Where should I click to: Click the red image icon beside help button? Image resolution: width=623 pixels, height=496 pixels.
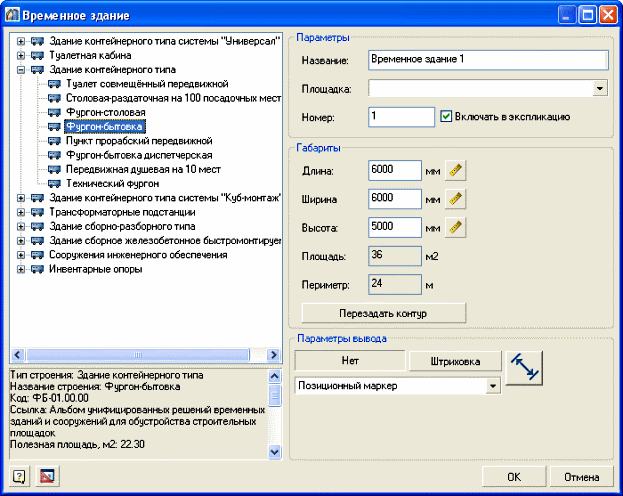(x=47, y=476)
